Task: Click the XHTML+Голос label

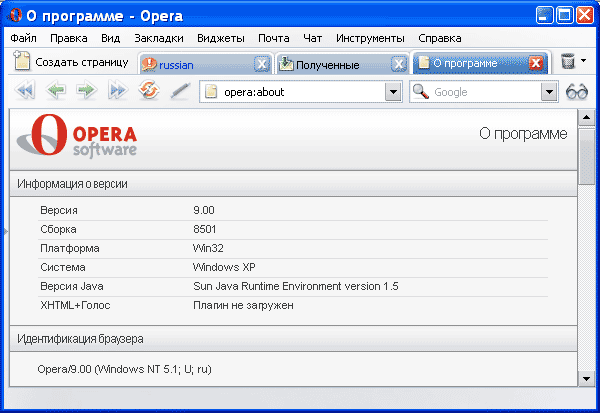Action: point(75,305)
